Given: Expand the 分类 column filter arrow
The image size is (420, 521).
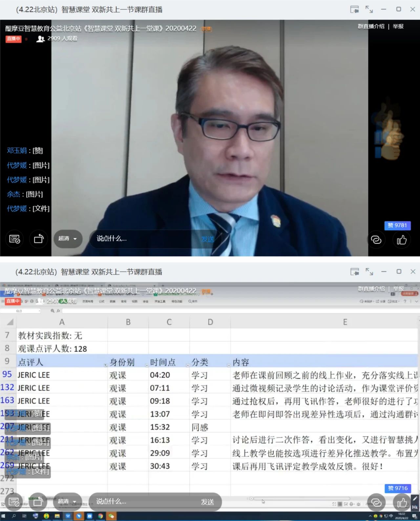Looking at the screenshot, I should coord(229,365).
